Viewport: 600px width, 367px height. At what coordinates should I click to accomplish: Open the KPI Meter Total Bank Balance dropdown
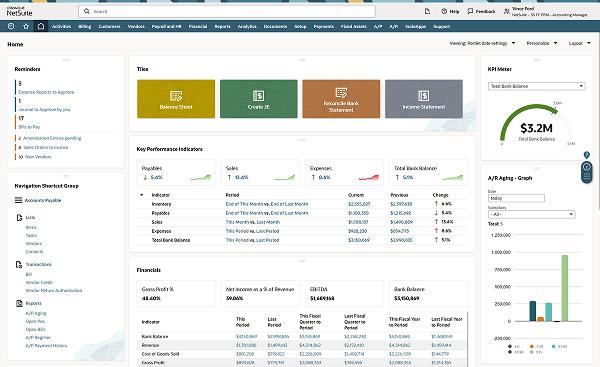click(536, 86)
